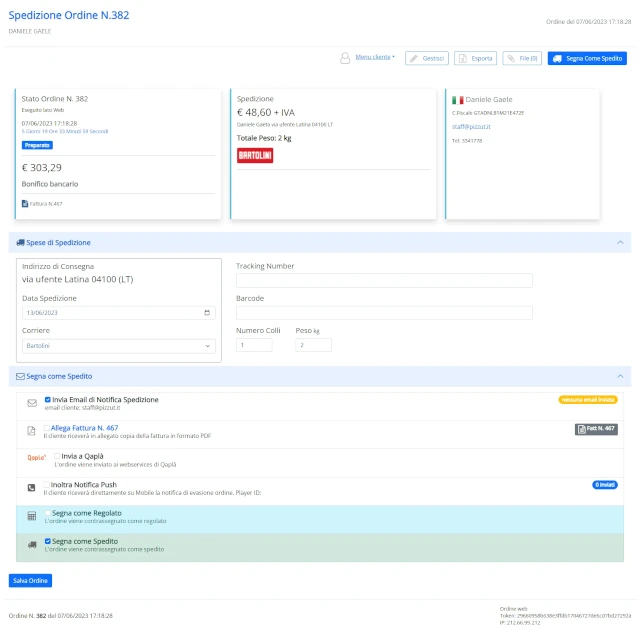
Task: Open the Fattura N.467 document icon
Action: point(25,203)
